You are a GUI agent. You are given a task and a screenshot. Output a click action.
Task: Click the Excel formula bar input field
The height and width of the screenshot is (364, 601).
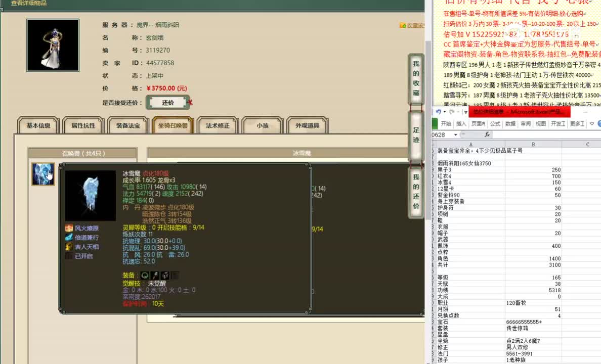(x=546, y=134)
